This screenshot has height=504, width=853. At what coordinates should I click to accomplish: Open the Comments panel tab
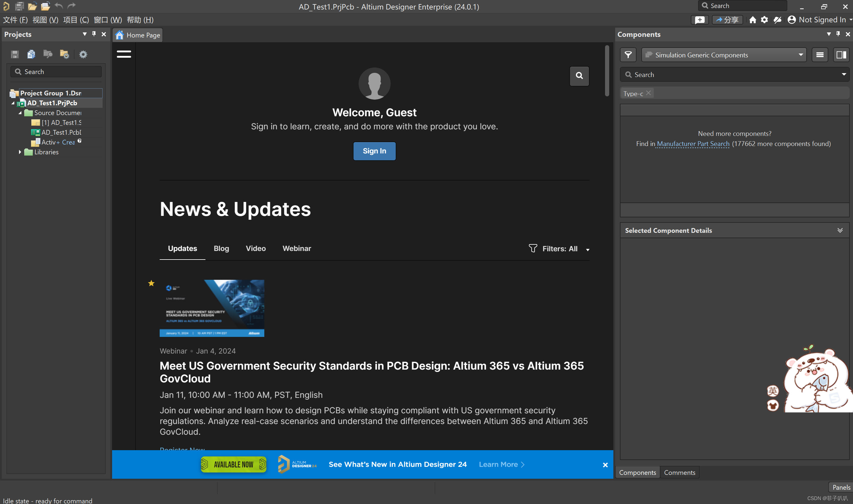pyautogui.click(x=679, y=472)
